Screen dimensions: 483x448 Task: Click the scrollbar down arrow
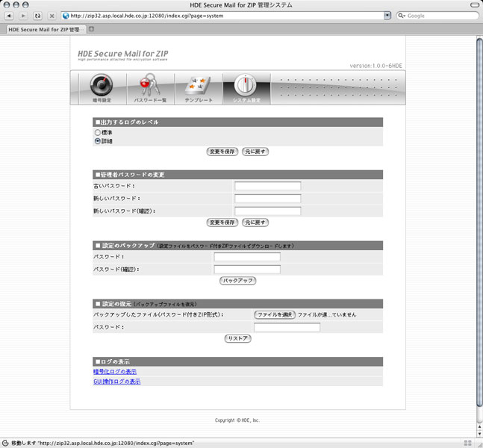click(x=479, y=434)
